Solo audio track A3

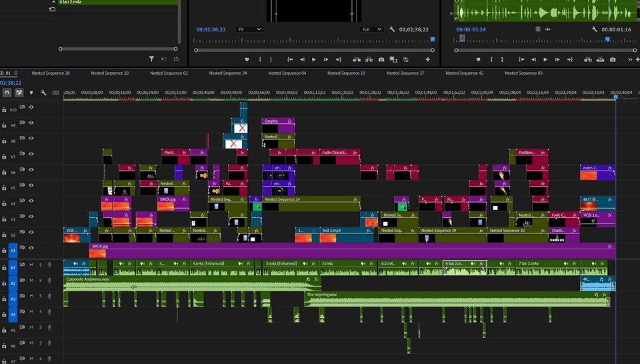click(40, 298)
